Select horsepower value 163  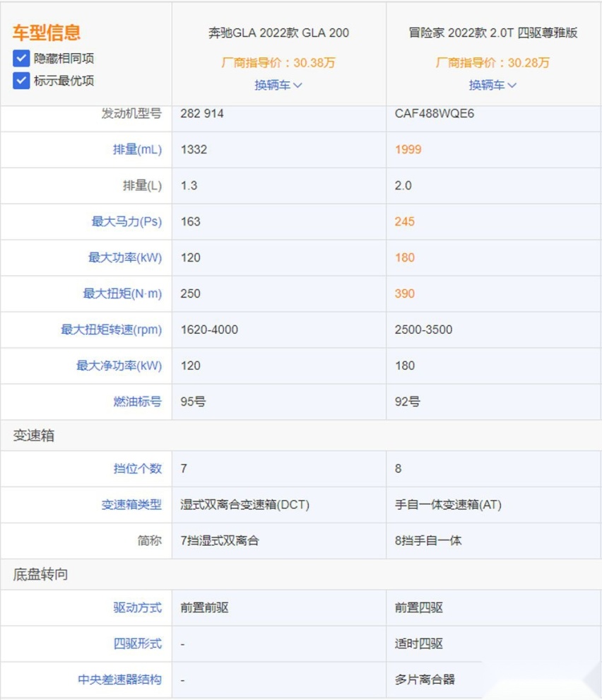point(191,221)
